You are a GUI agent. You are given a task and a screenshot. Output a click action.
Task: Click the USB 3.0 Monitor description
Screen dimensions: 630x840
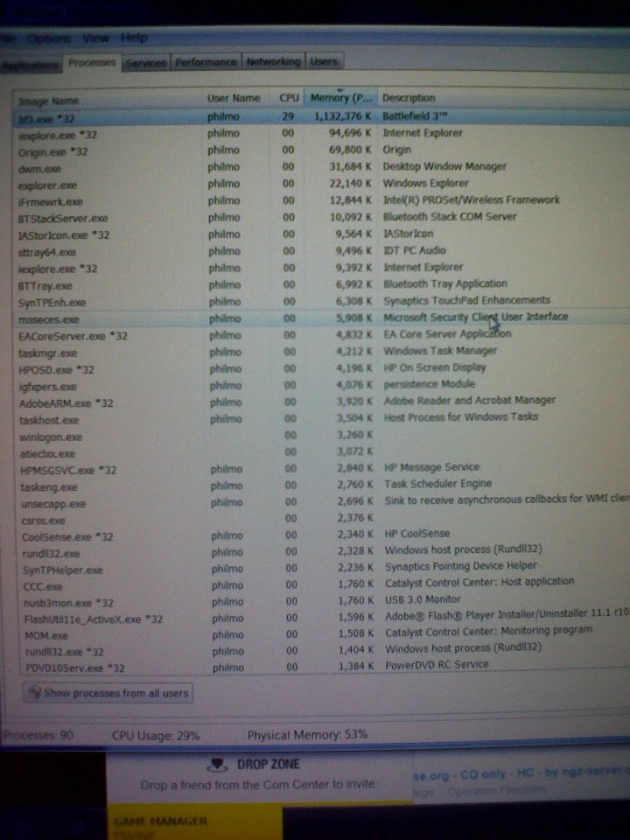pyautogui.click(x=423, y=599)
